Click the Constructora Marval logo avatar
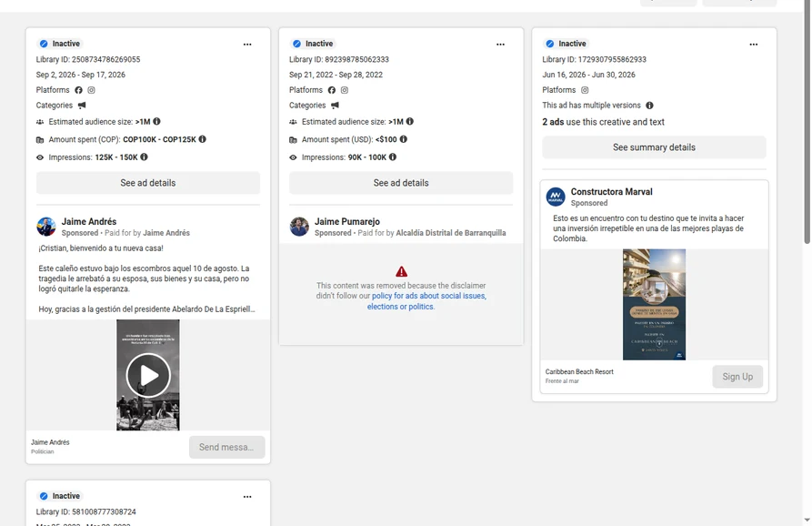812x526 pixels. tap(556, 197)
